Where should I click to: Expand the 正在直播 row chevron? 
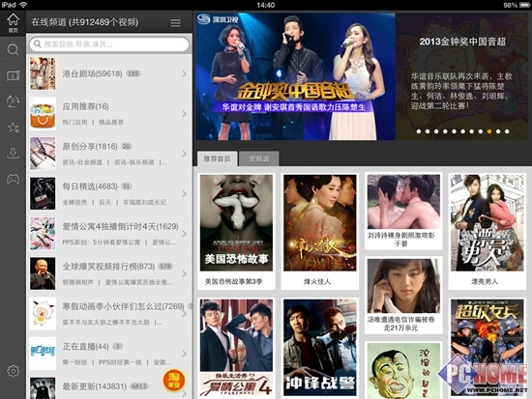184,354
